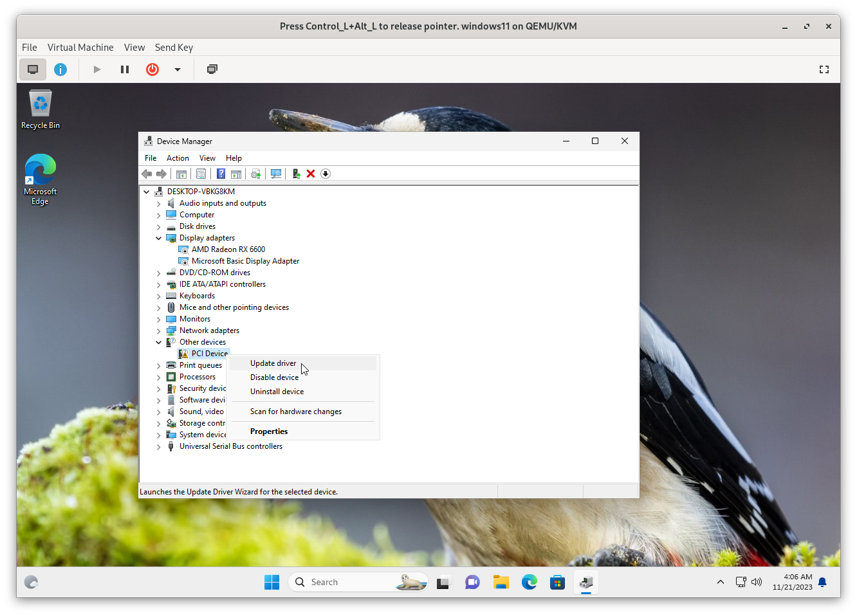Screen dimensions: 857x616
Task: Open the clock showing 4:06 AM
Action: [792, 583]
